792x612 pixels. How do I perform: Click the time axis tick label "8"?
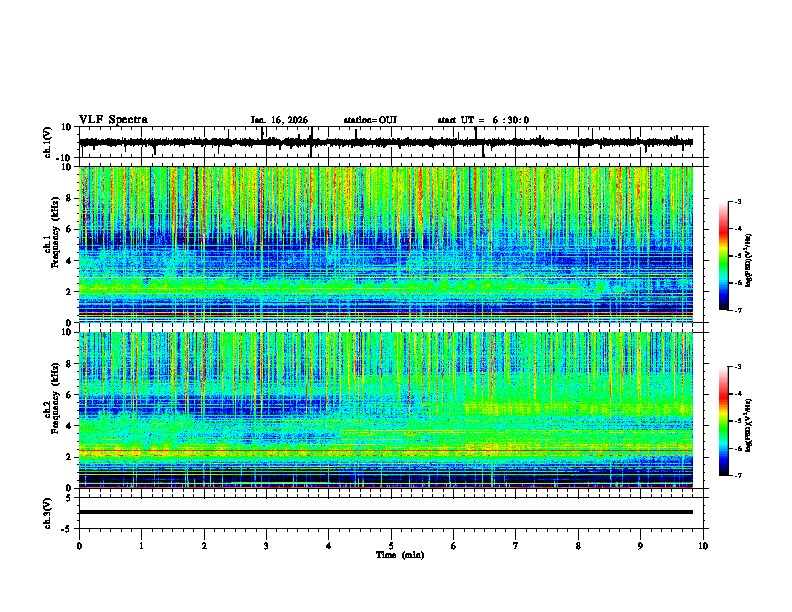coord(578,545)
